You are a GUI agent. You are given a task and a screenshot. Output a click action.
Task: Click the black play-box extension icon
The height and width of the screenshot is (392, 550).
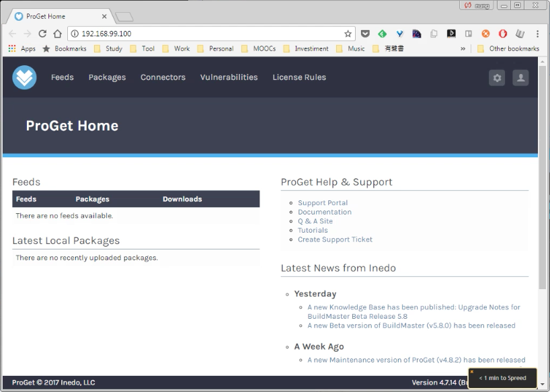pyautogui.click(x=451, y=34)
